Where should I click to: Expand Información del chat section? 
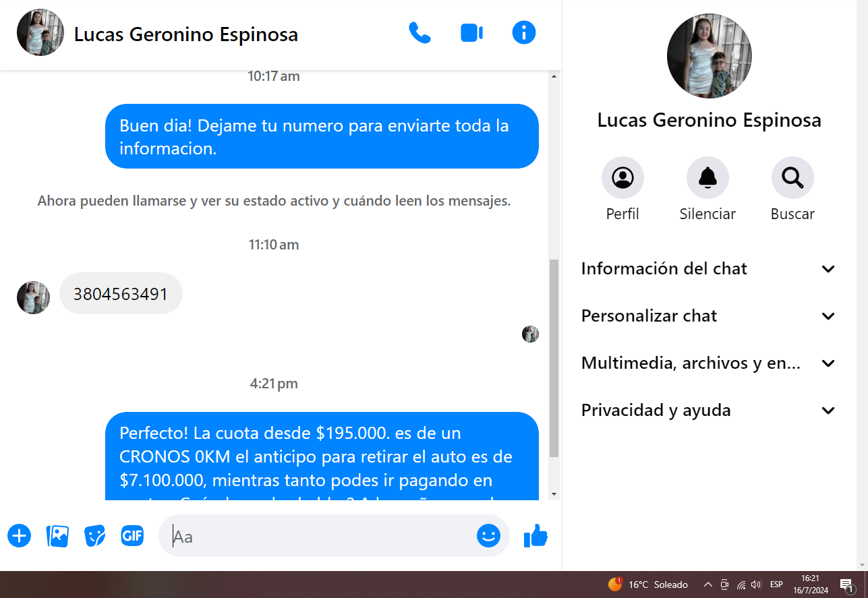click(x=708, y=269)
